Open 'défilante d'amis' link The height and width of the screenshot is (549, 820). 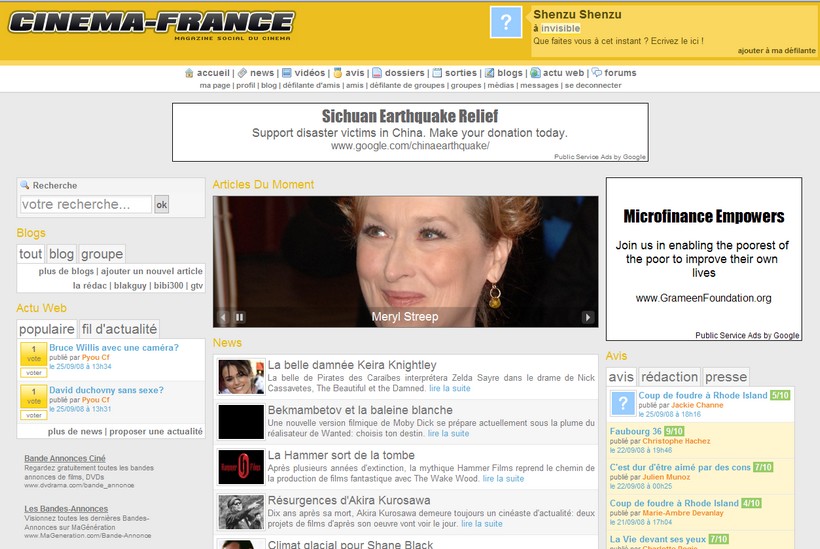pos(311,85)
